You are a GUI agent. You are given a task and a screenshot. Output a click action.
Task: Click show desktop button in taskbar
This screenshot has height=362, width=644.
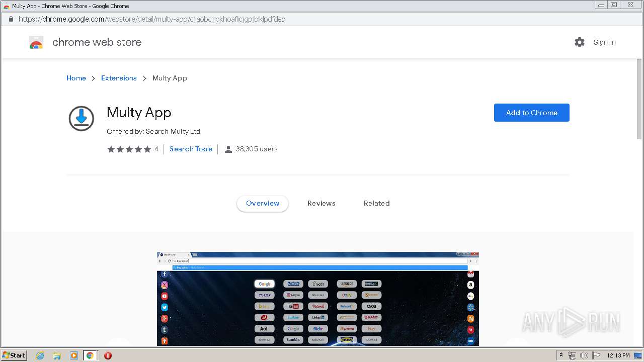[x=638, y=355]
